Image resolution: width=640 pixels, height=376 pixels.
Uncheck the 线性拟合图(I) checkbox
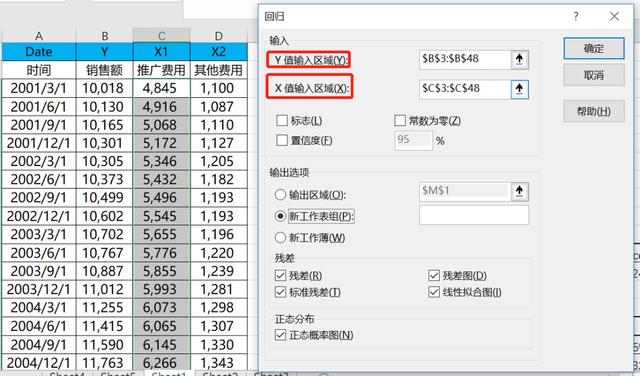click(434, 292)
